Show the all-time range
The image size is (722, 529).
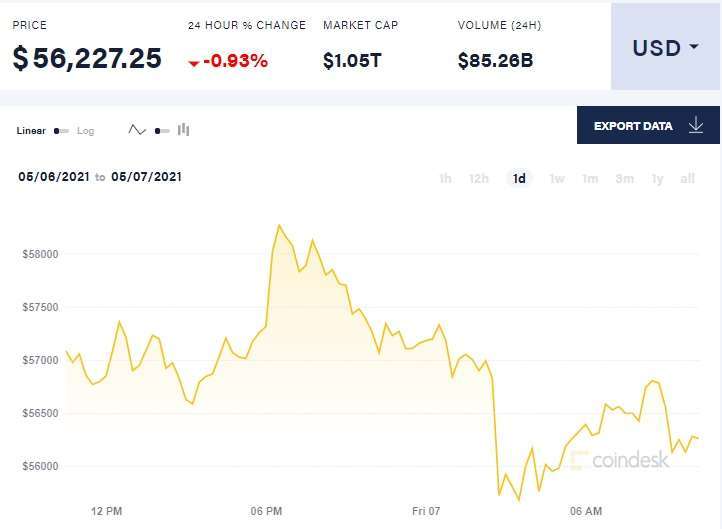687,179
